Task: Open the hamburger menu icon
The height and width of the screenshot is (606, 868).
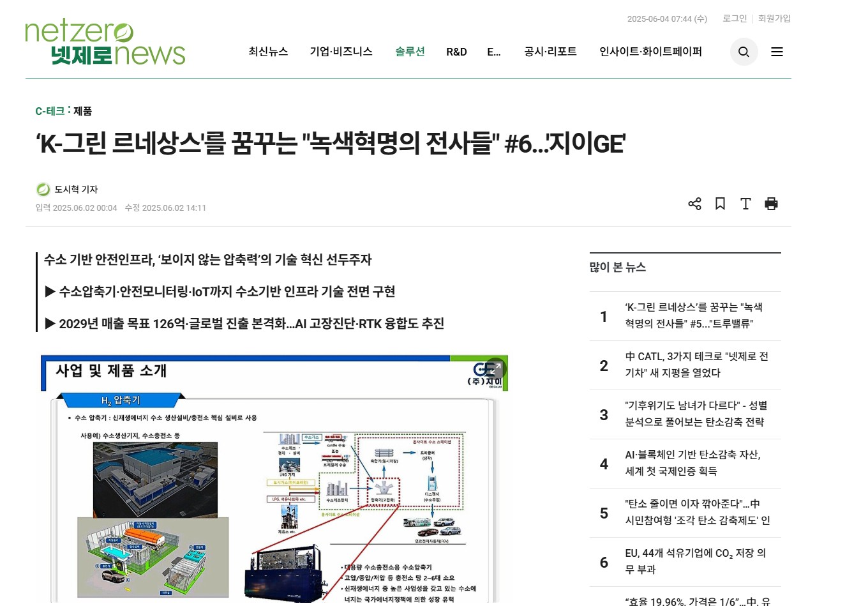Action: click(x=777, y=52)
